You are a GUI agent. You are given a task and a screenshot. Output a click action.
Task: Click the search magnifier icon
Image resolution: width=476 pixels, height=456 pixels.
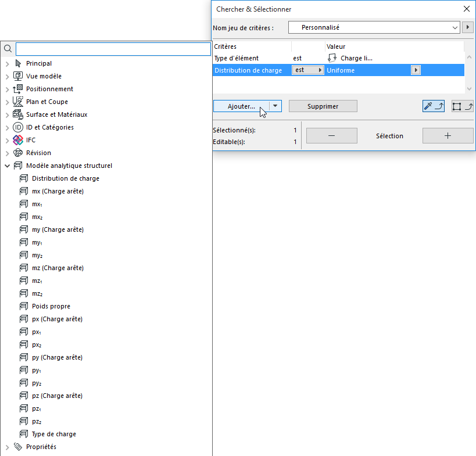(8, 49)
